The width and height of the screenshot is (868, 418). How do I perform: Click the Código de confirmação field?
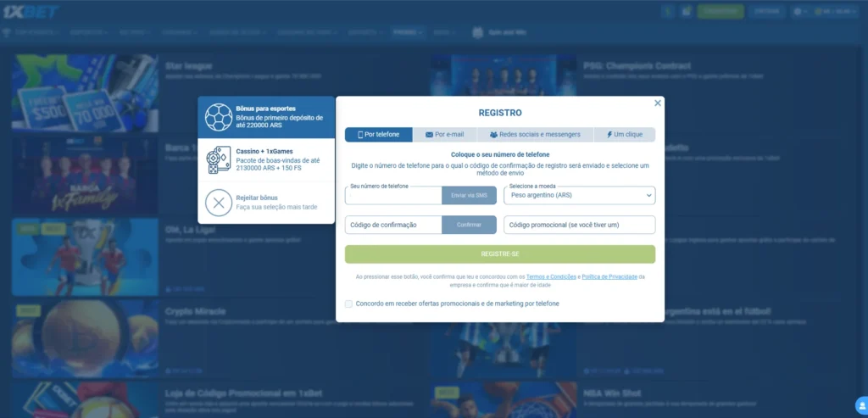(392, 225)
